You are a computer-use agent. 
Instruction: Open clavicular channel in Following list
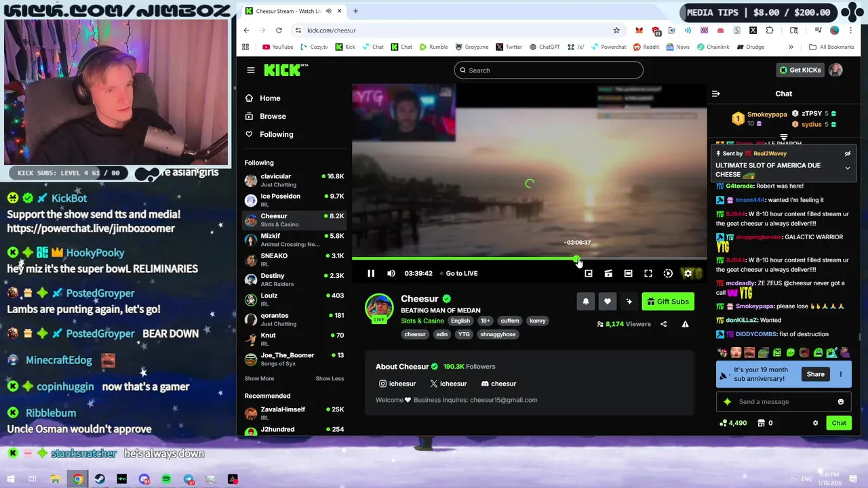point(294,180)
